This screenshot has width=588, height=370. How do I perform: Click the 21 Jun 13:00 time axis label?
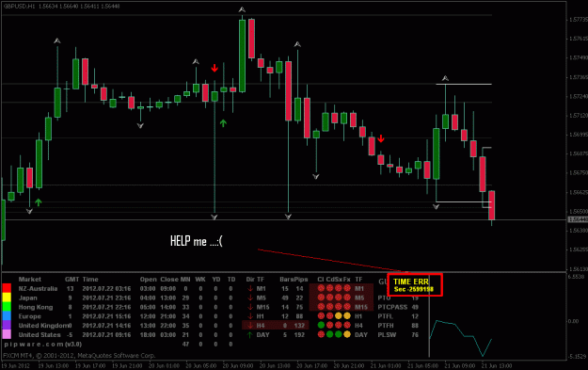(x=497, y=365)
